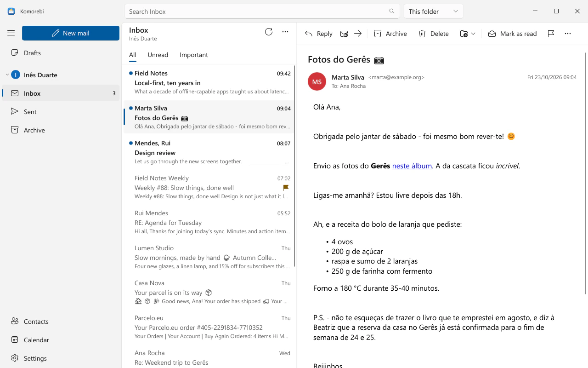Open Settings from the sidebar

tap(61, 358)
